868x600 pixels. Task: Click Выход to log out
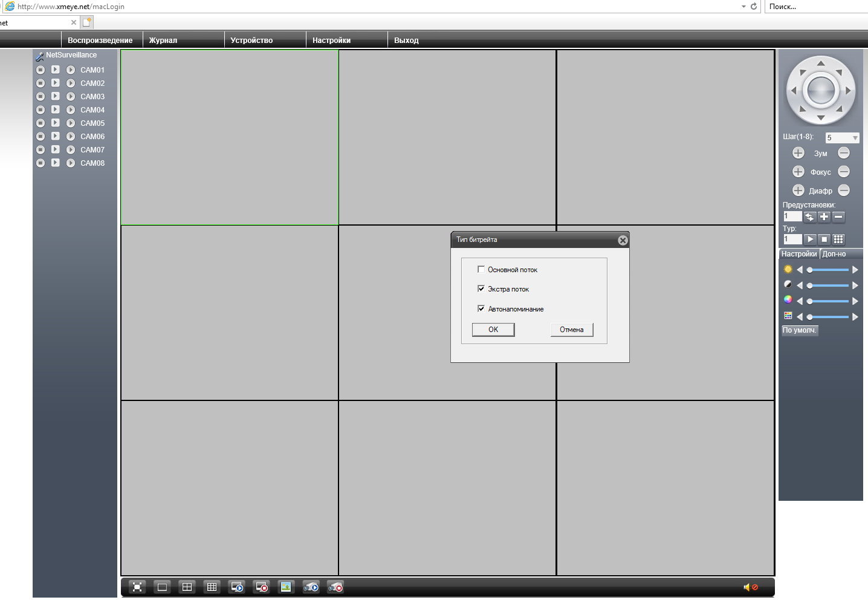tap(406, 40)
